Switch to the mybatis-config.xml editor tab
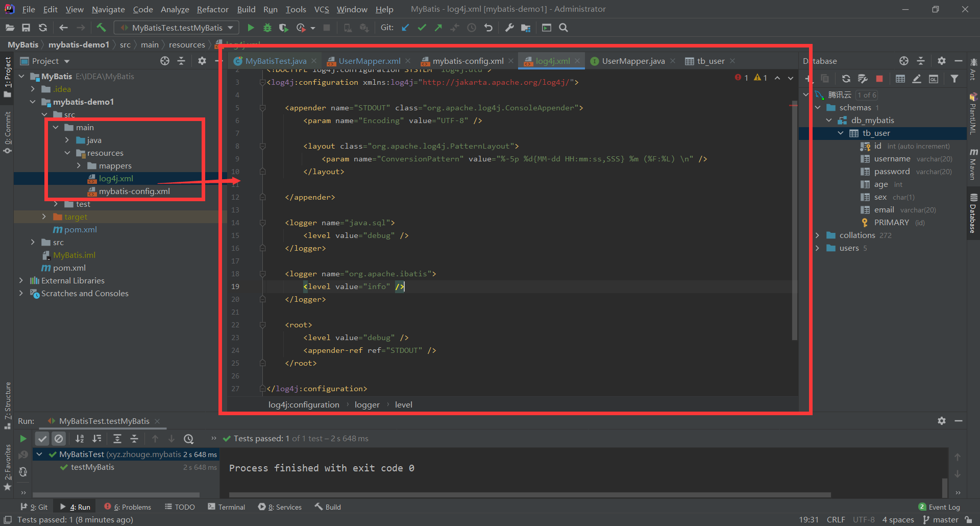This screenshot has width=980, height=526. click(x=468, y=61)
